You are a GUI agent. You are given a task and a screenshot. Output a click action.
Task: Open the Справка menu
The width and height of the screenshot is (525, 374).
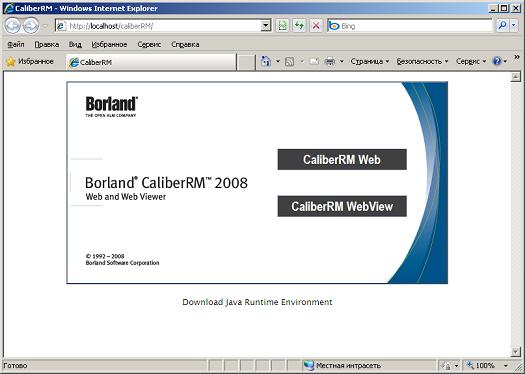[x=185, y=45]
